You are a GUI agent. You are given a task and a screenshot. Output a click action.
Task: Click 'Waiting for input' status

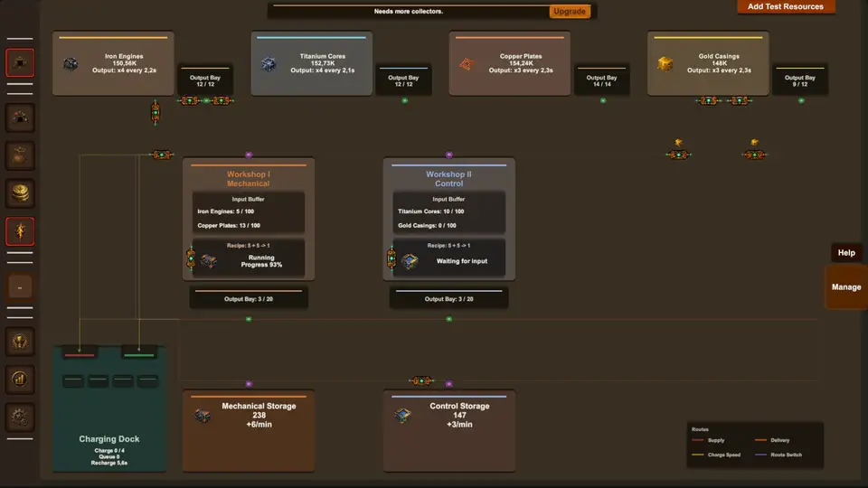462,261
